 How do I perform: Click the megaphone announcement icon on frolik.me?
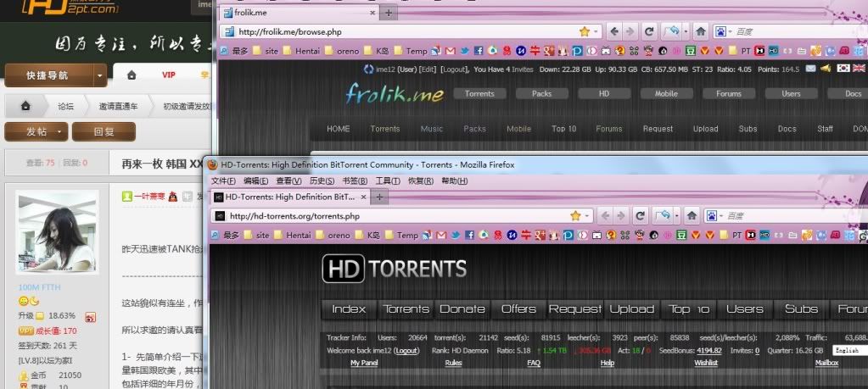click(826, 69)
